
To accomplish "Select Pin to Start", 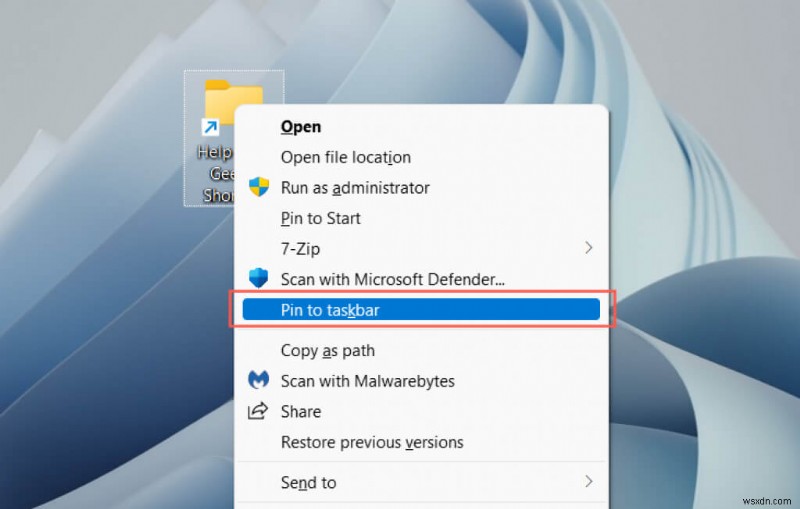I will tap(421, 218).
